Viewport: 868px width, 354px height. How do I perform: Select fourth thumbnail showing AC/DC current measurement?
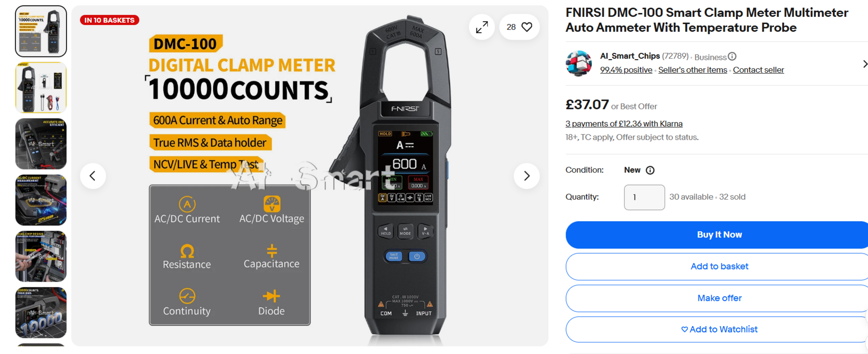point(41,200)
